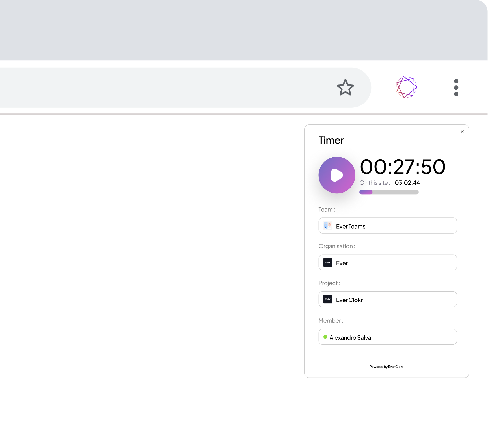The height and width of the screenshot is (448, 488).
Task: Click the Ever Teams team avatar icon
Action: pyautogui.click(x=328, y=225)
